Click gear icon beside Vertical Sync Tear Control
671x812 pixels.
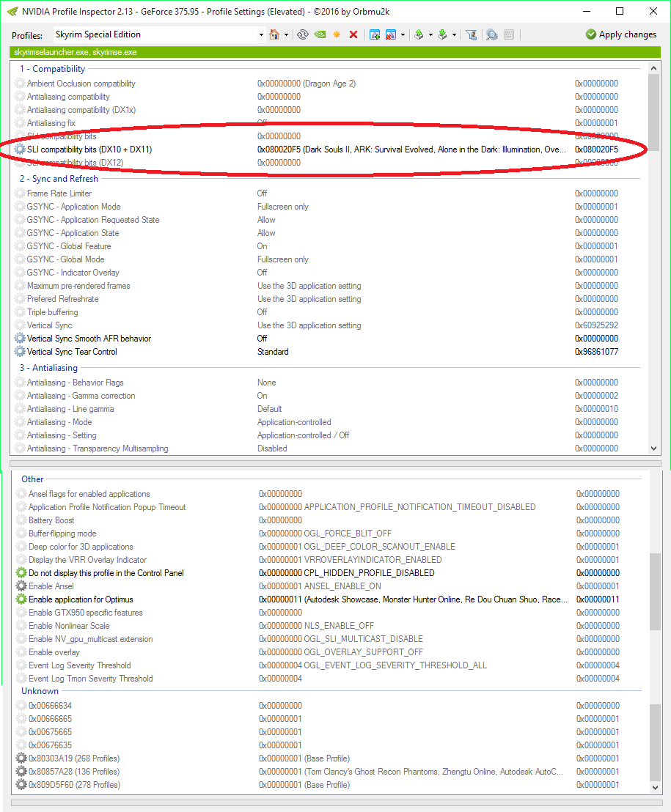20,352
